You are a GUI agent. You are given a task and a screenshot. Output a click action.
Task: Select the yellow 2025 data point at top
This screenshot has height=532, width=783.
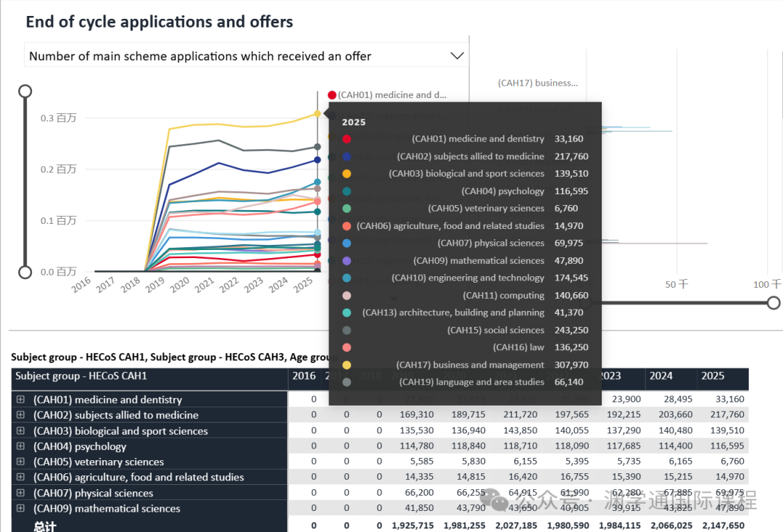(318, 114)
